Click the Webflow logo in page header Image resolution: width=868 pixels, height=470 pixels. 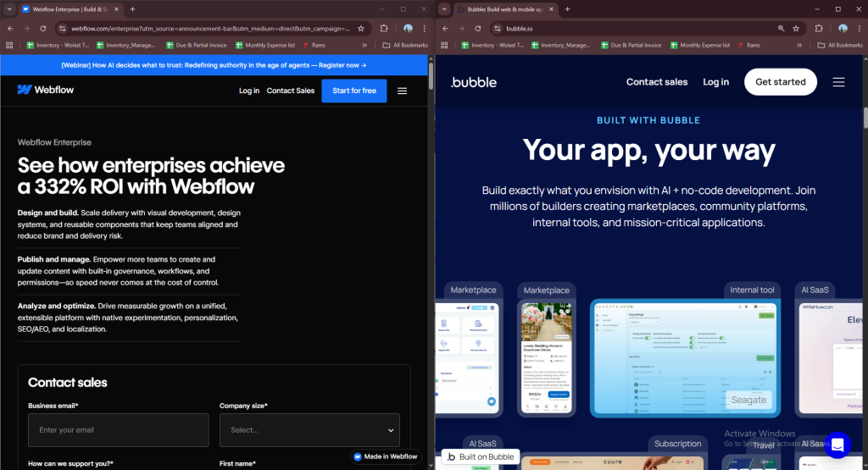(x=46, y=90)
